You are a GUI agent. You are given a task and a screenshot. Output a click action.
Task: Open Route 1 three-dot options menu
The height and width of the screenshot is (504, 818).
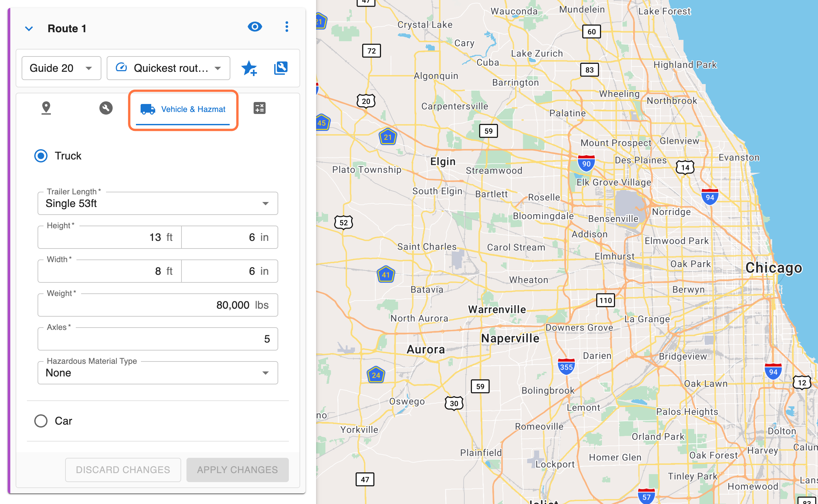[x=287, y=27]
